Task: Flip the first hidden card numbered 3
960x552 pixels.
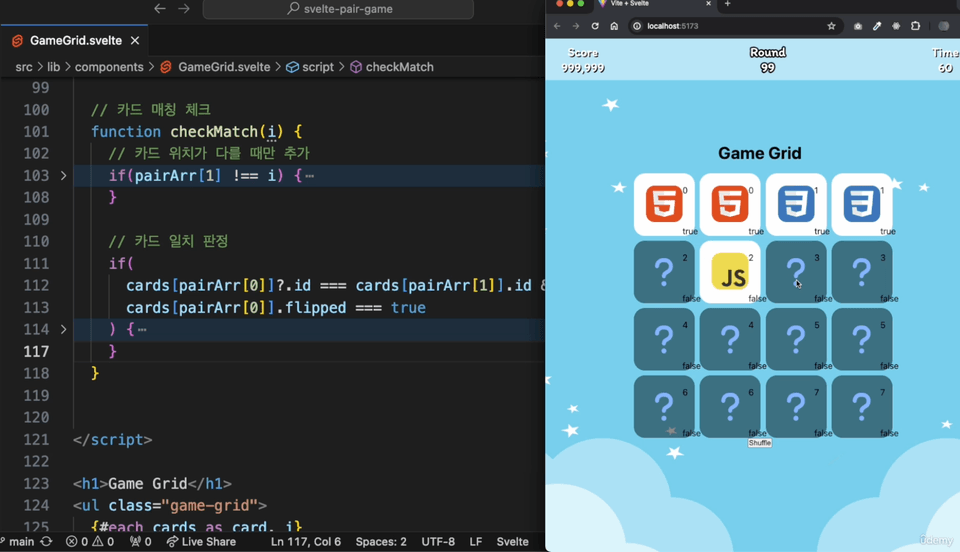Action: (796, 272)
